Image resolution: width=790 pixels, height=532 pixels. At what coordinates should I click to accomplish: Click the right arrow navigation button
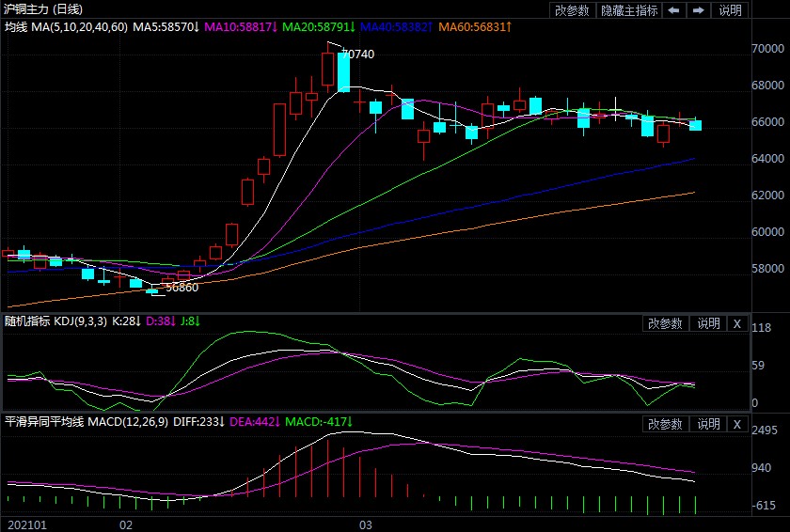point(698,10)
